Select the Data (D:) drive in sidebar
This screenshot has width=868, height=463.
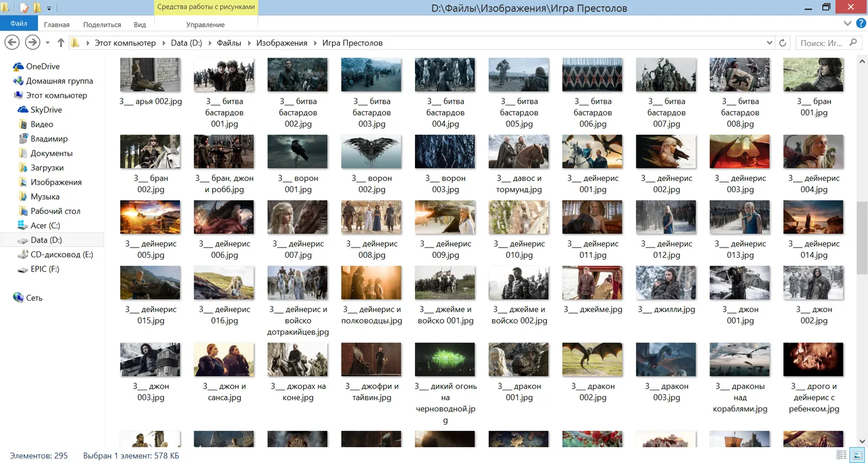[x=52, y=240]
